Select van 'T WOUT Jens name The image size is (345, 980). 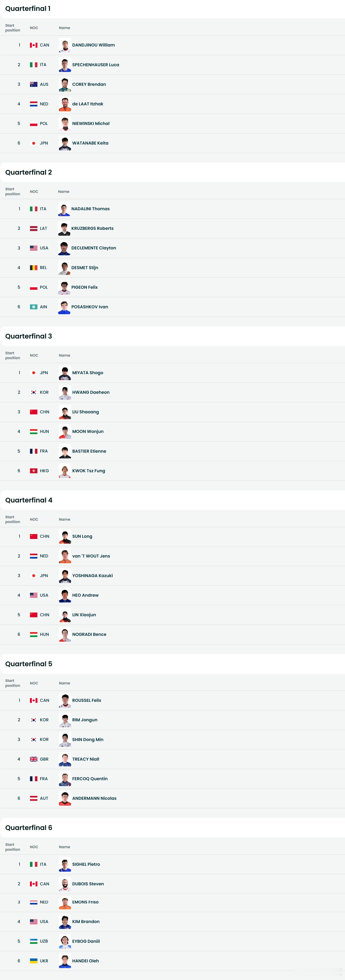(x=91, y=556)
